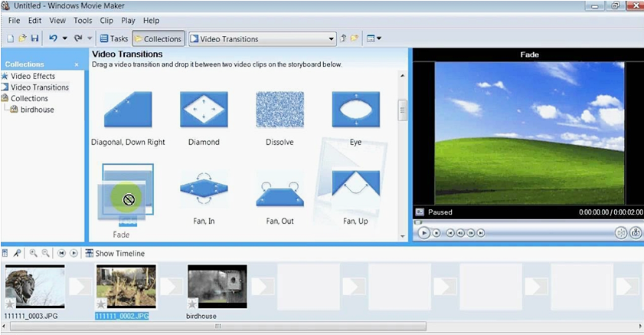Image resolution: width=644 pixels, height=335 pixels.
Task: Toggle the Tasks pane
Action: (x=114, y=38)
